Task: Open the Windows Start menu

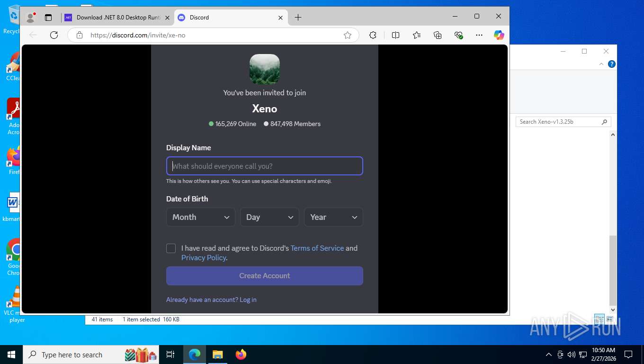Action: (x=11, y=355)
